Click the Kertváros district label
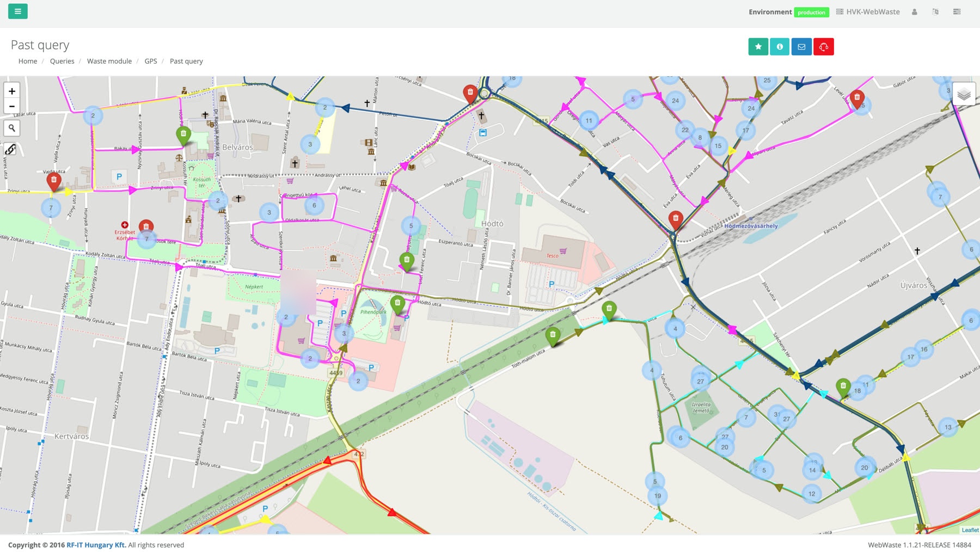The image size is (980, 552). [71, 437]
